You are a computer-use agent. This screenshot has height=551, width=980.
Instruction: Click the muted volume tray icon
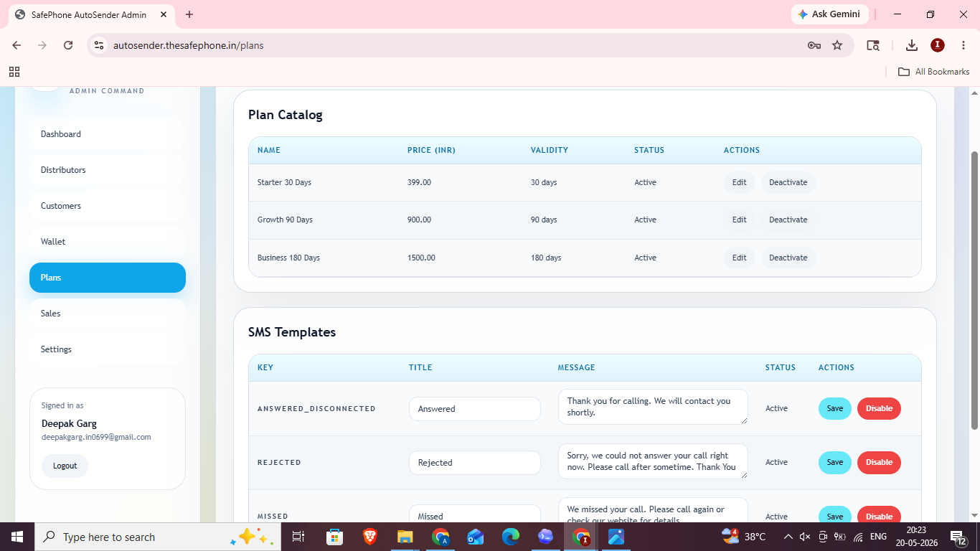tap(805, 537)
